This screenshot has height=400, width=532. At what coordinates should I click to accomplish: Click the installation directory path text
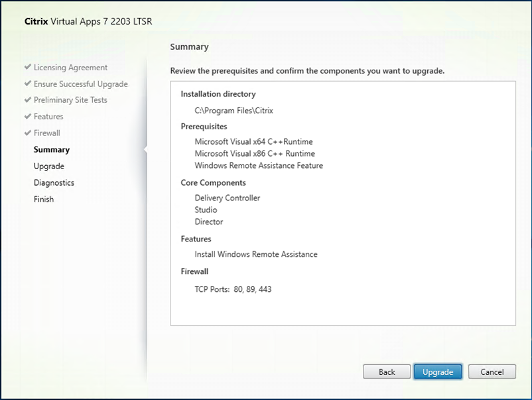[230, 111]
